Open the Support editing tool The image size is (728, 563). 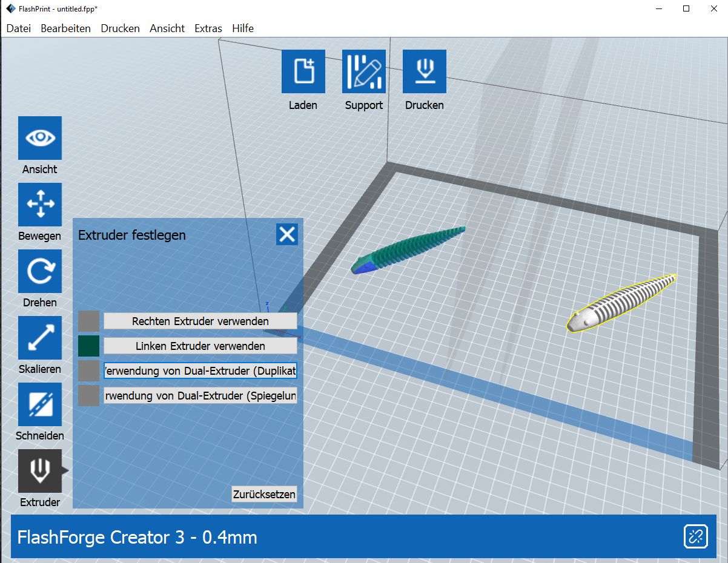tap(364, 71)
